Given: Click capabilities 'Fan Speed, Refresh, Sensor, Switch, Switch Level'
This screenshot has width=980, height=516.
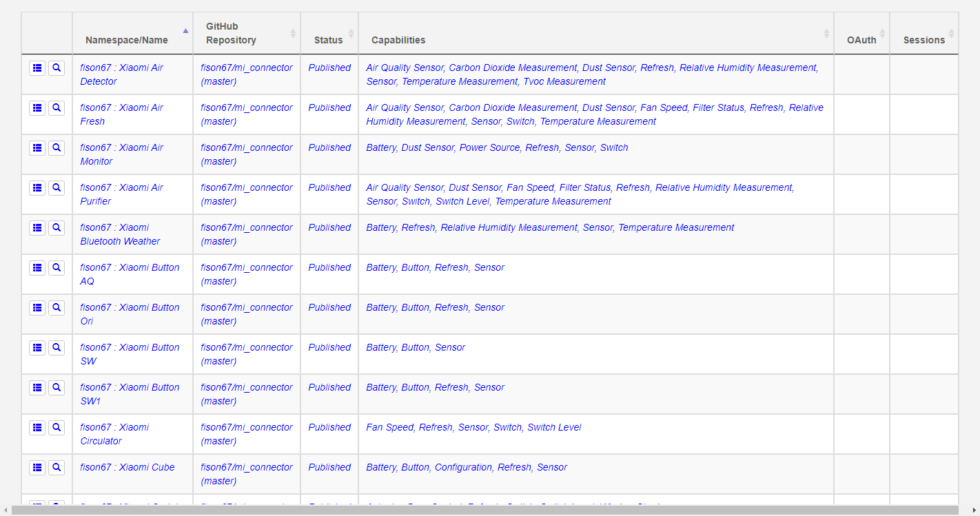Looking at the screenshot, I should [x=473, y=427].
